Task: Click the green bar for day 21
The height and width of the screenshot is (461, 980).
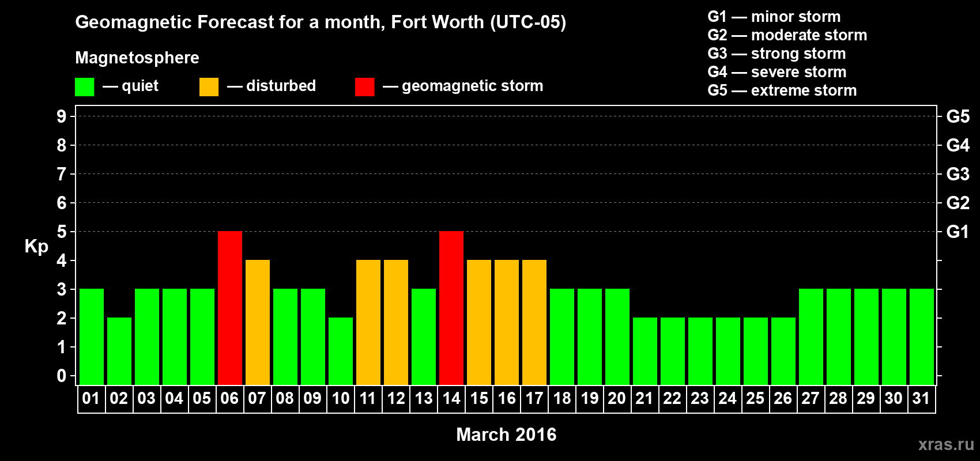Action: coord(645,351)
